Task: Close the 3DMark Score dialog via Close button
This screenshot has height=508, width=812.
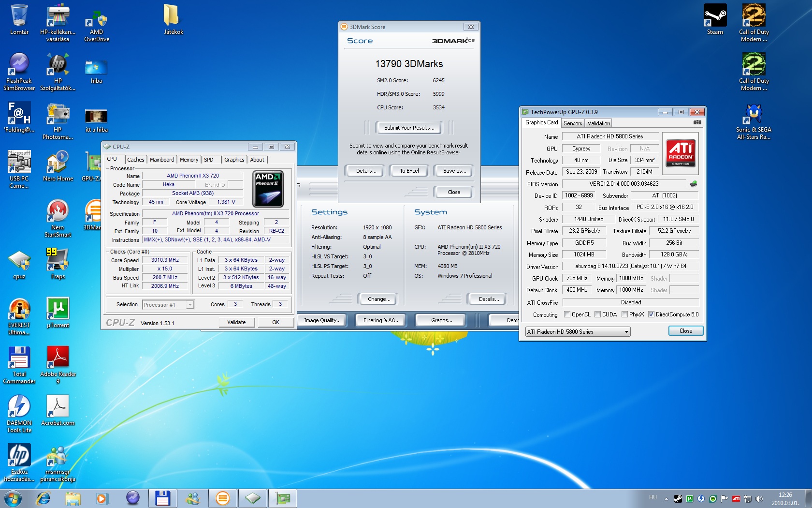Action: pos(454,192)
